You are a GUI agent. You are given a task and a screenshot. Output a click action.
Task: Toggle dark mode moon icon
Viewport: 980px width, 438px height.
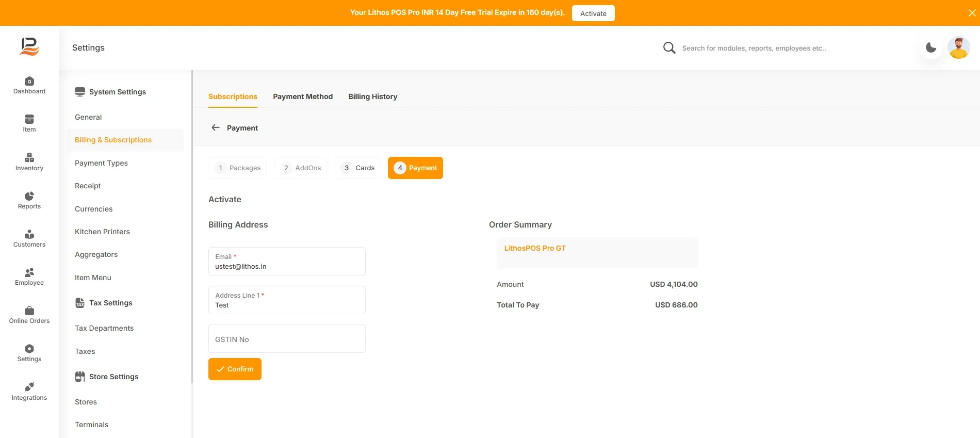point(931,48)
